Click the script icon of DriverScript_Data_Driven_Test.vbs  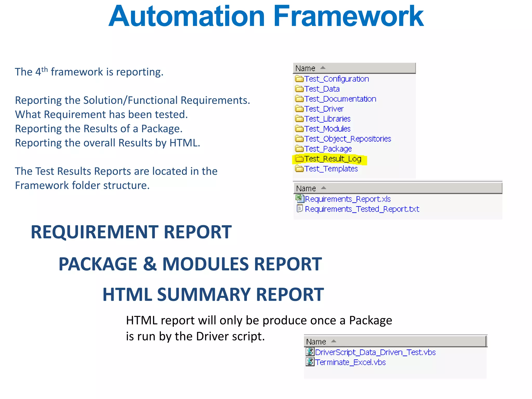point(310,352)
